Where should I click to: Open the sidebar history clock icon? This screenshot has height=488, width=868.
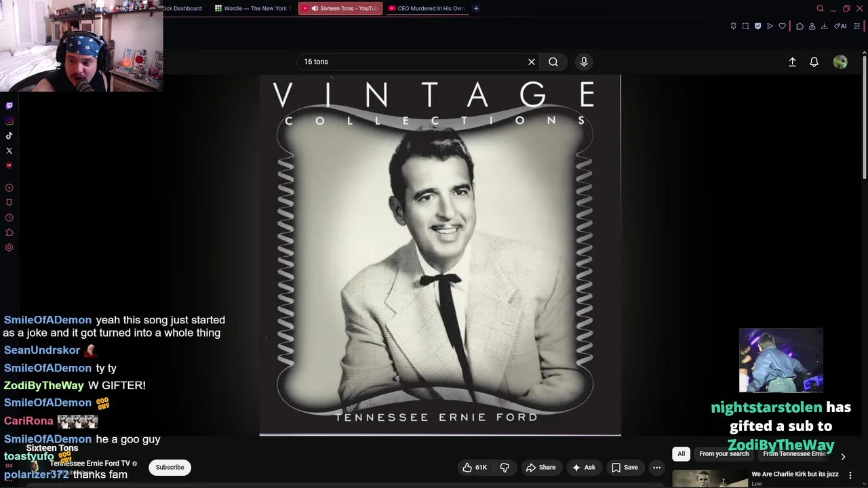(x=9, y=218)
